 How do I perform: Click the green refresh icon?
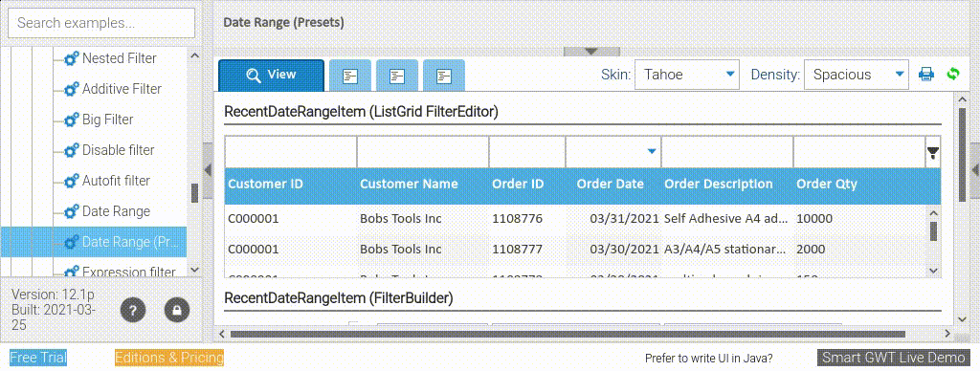[952, 74]
